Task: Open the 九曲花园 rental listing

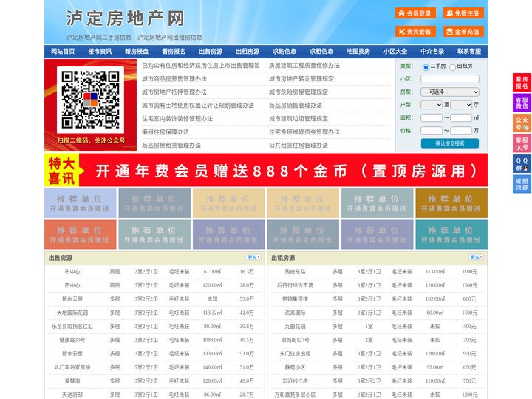Action: (295, 326)
